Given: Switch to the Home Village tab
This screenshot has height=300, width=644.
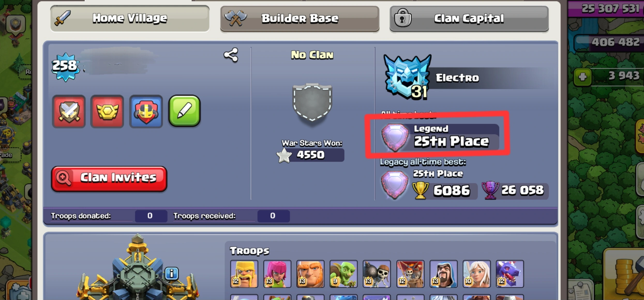Looking at the screenshot, I should (130, 18).
